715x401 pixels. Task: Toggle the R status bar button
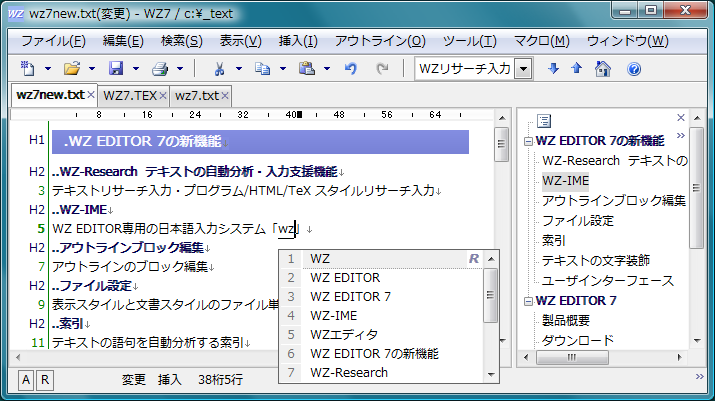pyautogui.click(x=45, y=380)
